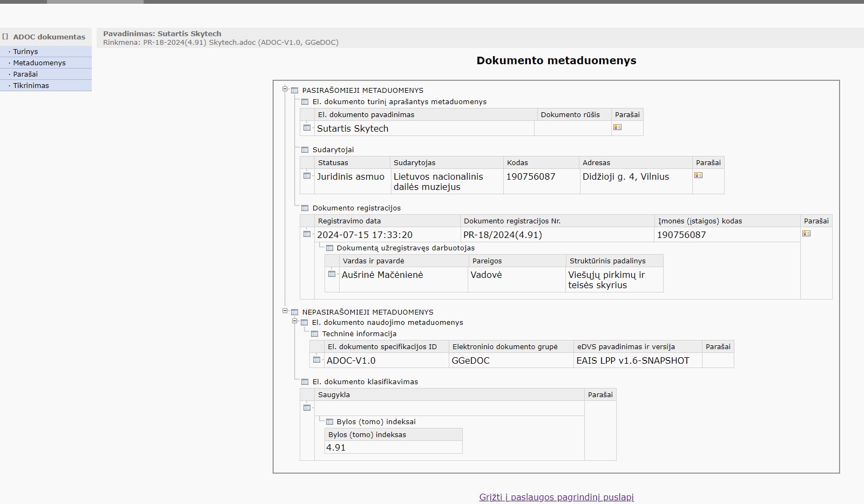Follow the Grįžti į paslaugos pagrindinį puslapį link
Image resolution: width=864 pixels, height=504 pixels.
556,497
